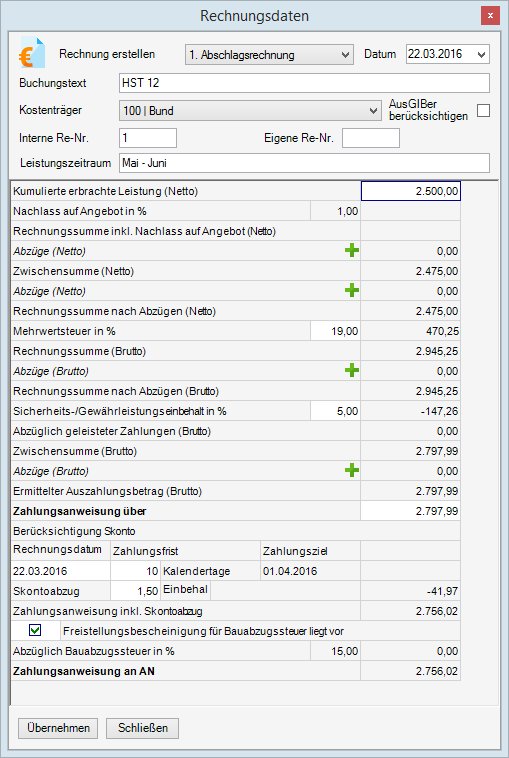This screenshot has width=509, height=758.
Task: Add deduction via plus above Zwischensumme (Netto)
Action: [352, 251]
